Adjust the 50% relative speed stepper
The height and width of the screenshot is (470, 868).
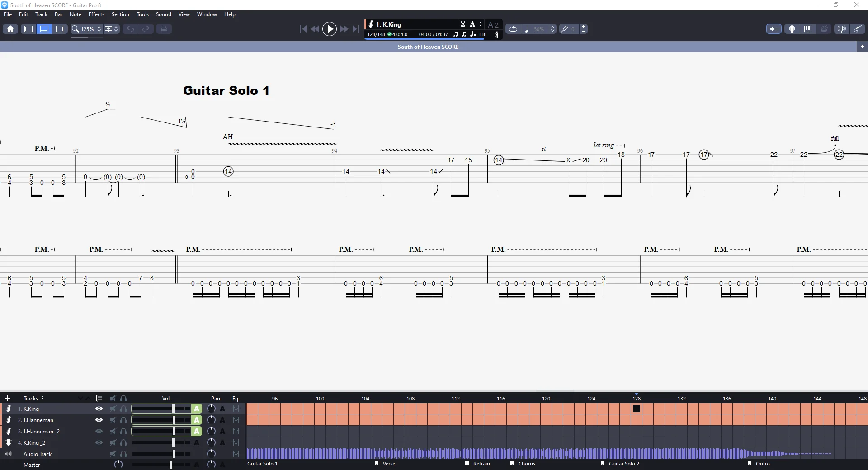point(552,29)
